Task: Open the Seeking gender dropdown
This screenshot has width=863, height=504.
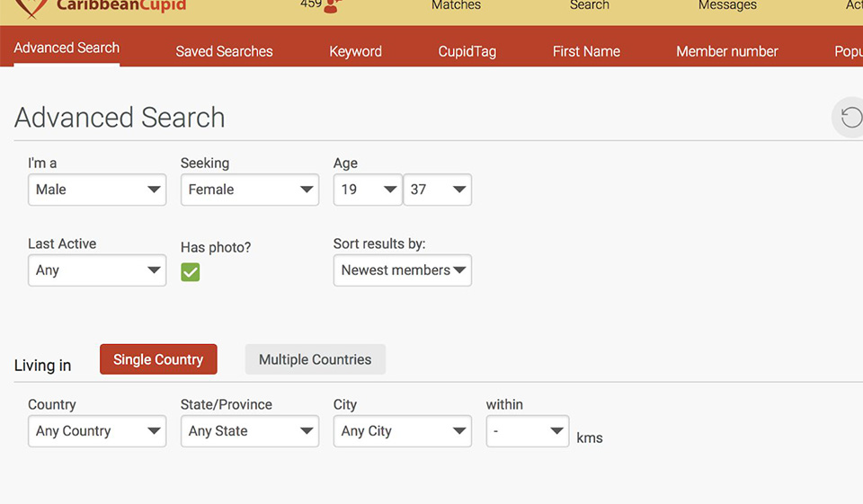Action: click(x=250, y=190)
